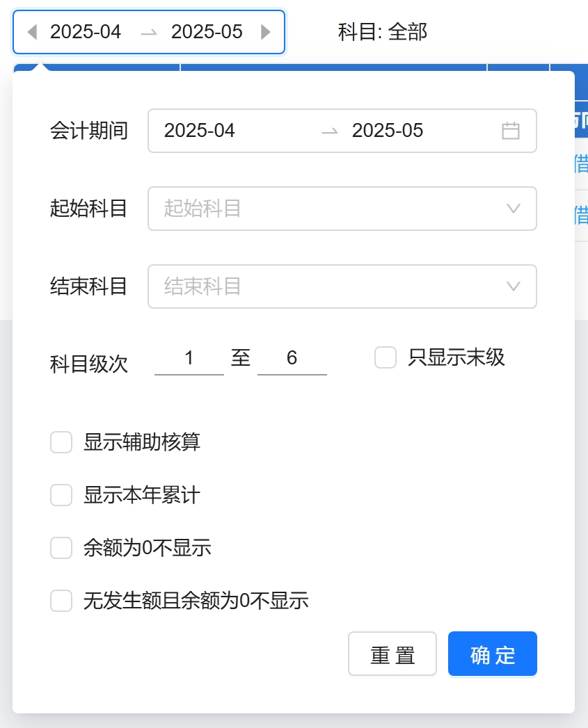
Task: Click the 科目: 全部 label
Action: [x=383, y=32]
